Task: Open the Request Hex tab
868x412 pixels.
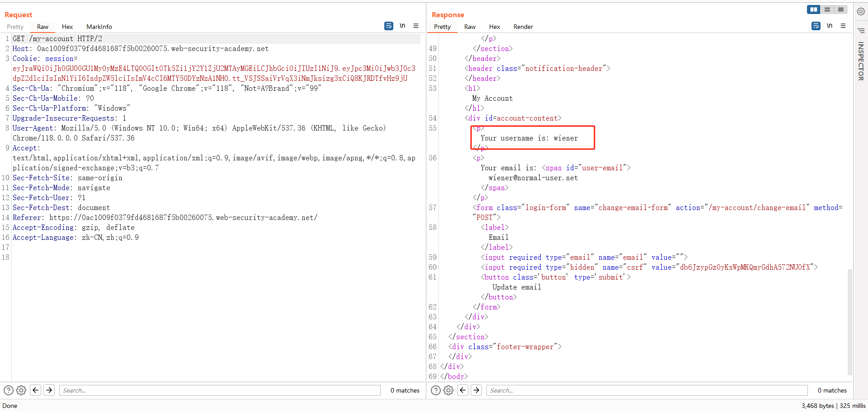Action: point(67,27)
